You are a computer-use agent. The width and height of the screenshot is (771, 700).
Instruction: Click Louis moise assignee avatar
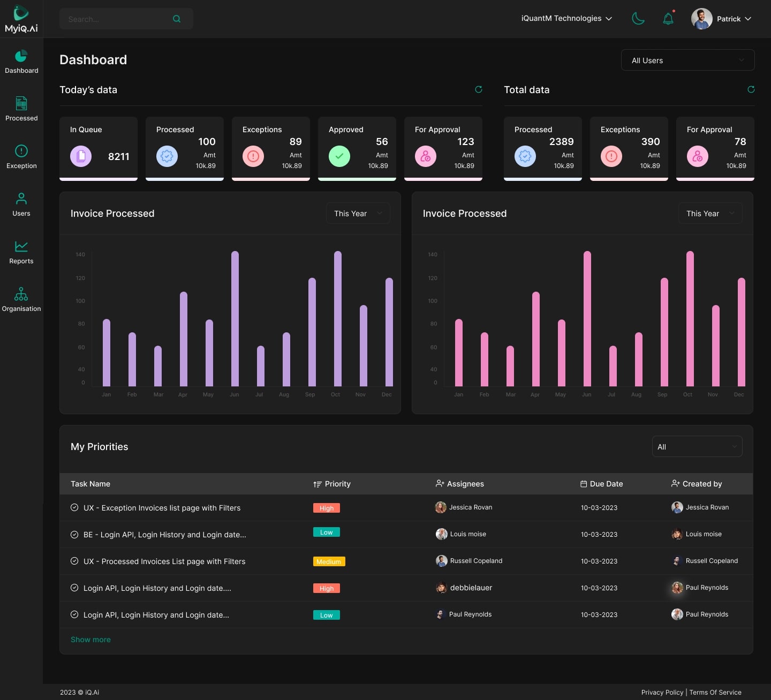[x=442, y=534]
